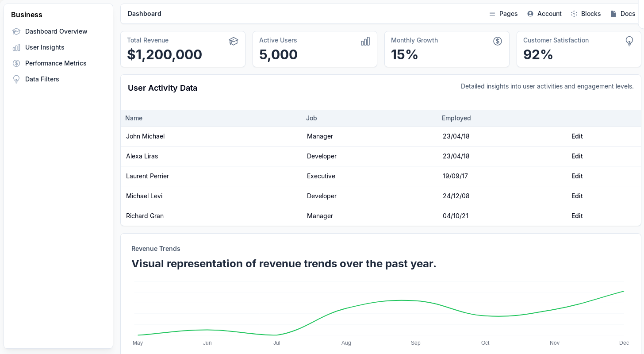Open Performance Metrics from the sidebar

56,63
